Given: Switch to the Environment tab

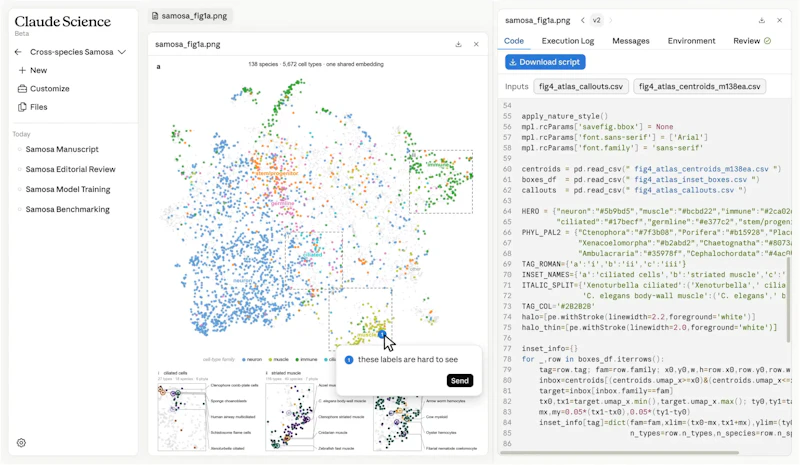Looking at the screenshot, I should coord(691,41).
